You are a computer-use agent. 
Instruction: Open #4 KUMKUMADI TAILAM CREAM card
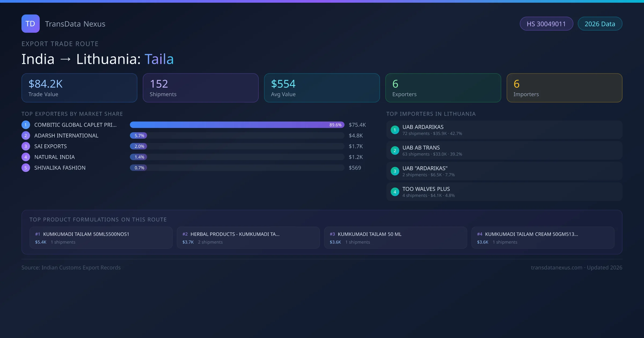[543, 238]
